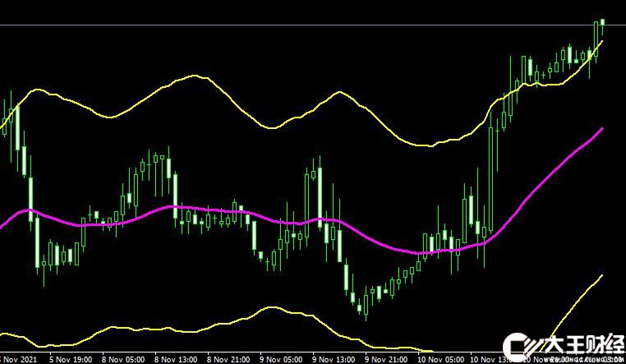The image size is (626, 364).
Task: Select the "9 Nov 05:00" time label
Action: (x=282, y=359)
